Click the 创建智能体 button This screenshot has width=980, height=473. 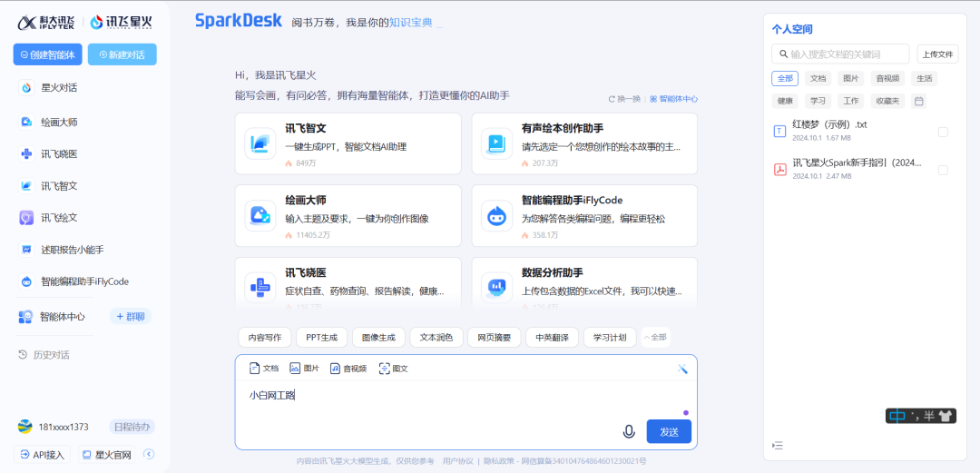click(47, 54)
